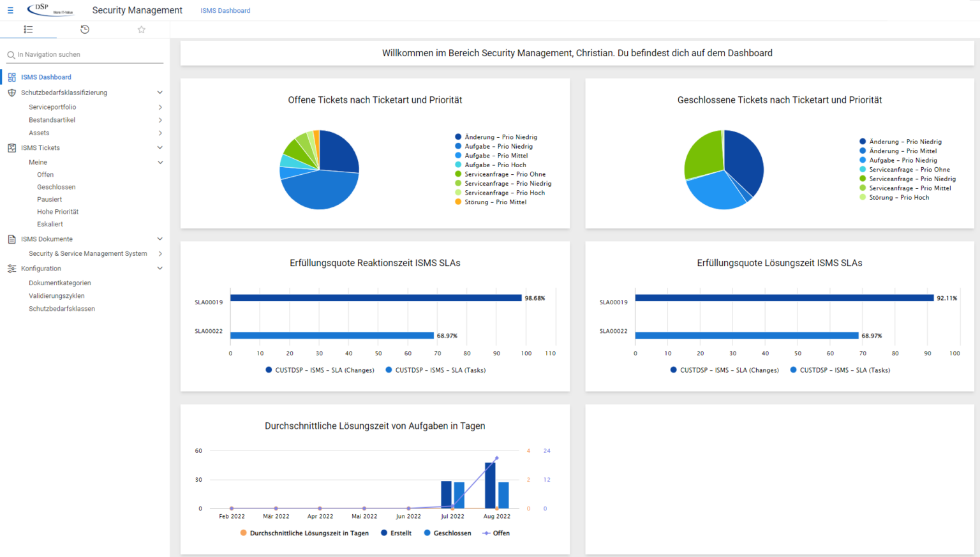Screen dimensions: 980x557
Task: Hide the CUSTDSP – ISMS – SLA (Tasks) series
Action: [x=436, y=370]
